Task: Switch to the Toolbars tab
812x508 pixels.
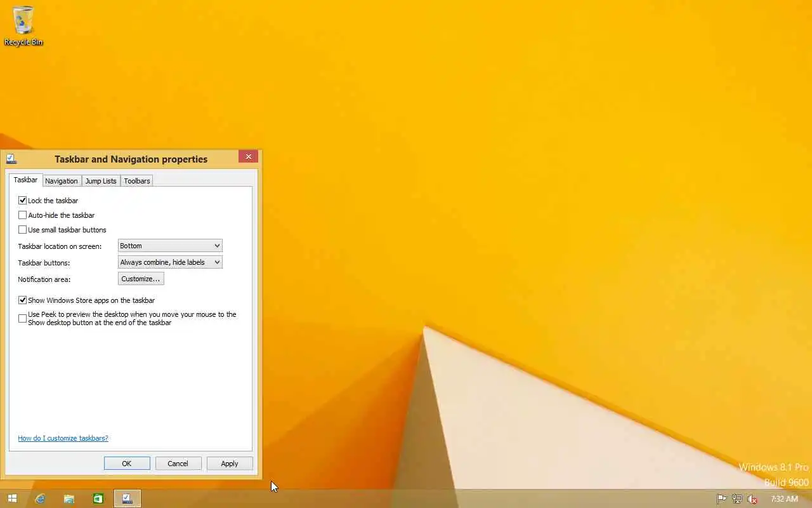Action: [137, 181]
